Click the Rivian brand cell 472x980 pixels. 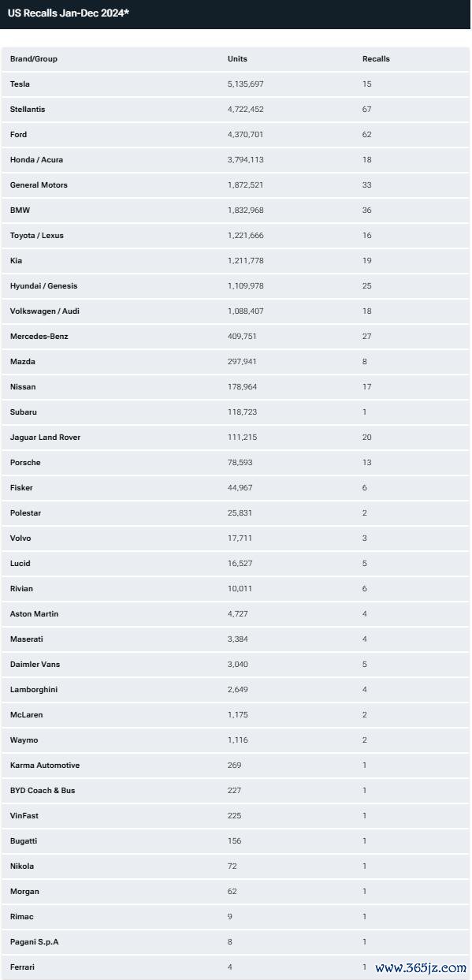tap(21, 589)
